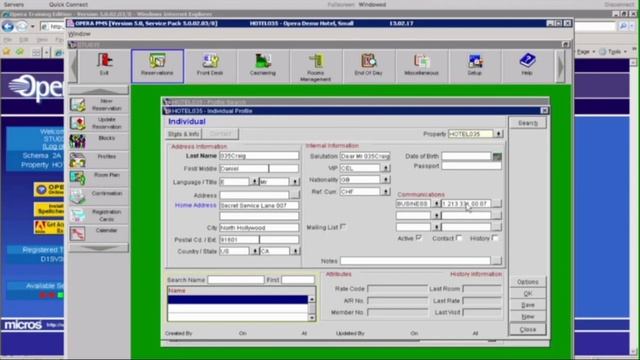Open Room Plan from sidebar
The height and width of the screenshot is (360, 640).
click(x=98, y=178)
